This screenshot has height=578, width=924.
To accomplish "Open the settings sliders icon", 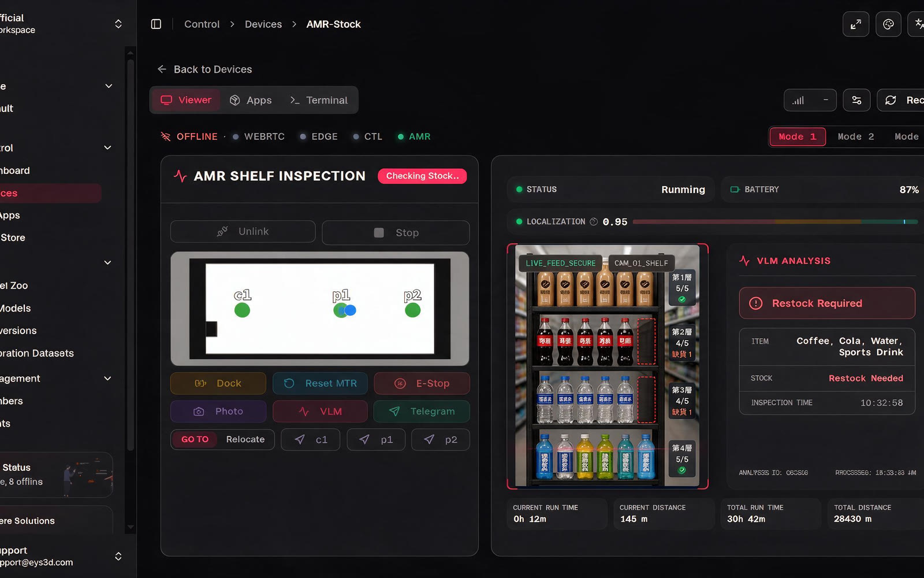I will pos(856,100).
